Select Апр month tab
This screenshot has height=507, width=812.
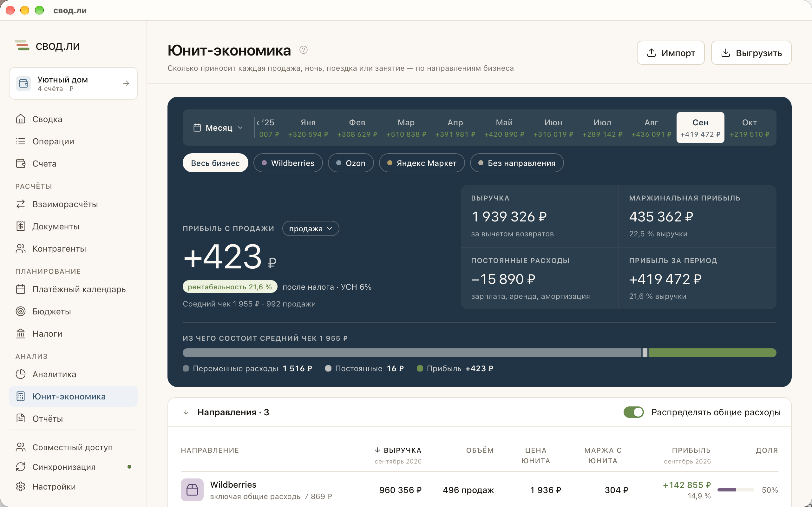tap(455, 128)
